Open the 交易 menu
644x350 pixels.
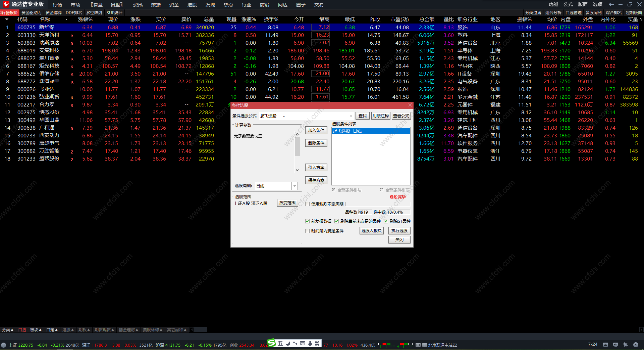(x=319, y=5)
